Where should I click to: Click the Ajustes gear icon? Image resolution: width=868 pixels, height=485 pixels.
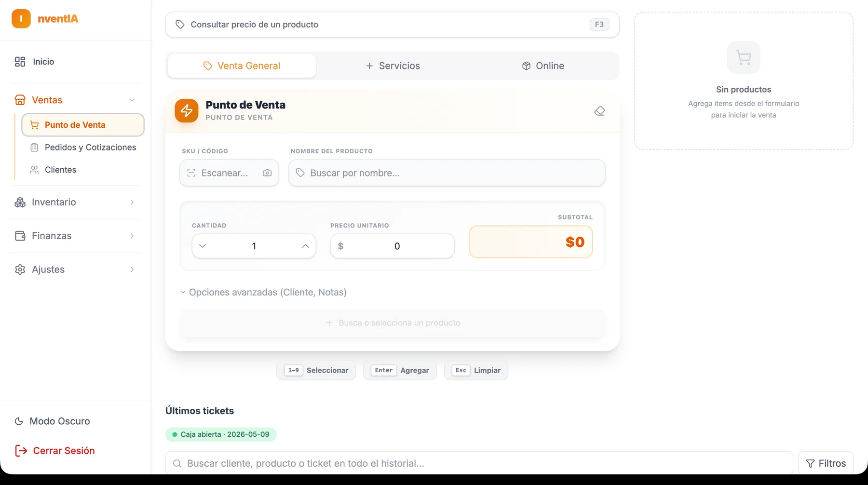20,269
